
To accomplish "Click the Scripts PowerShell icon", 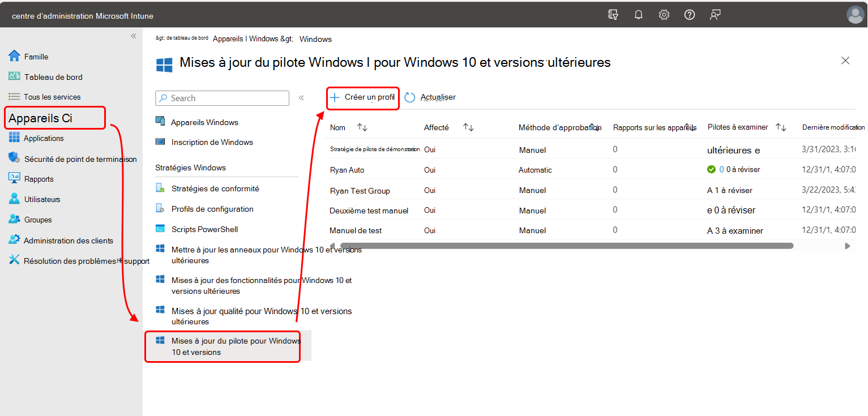I will pos(160,229).
